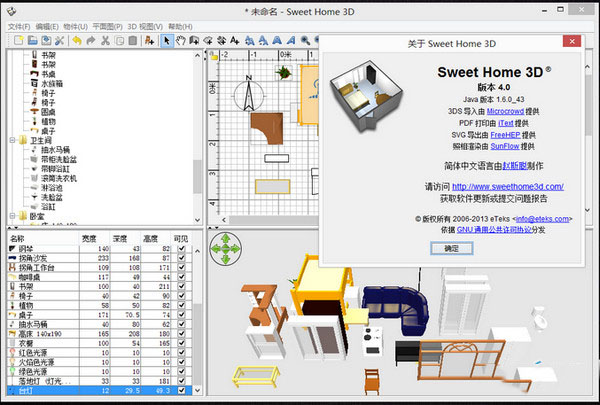Open the 帮助(H) menu
Screen dimensions: 600x405
click(x=180, y=26)
